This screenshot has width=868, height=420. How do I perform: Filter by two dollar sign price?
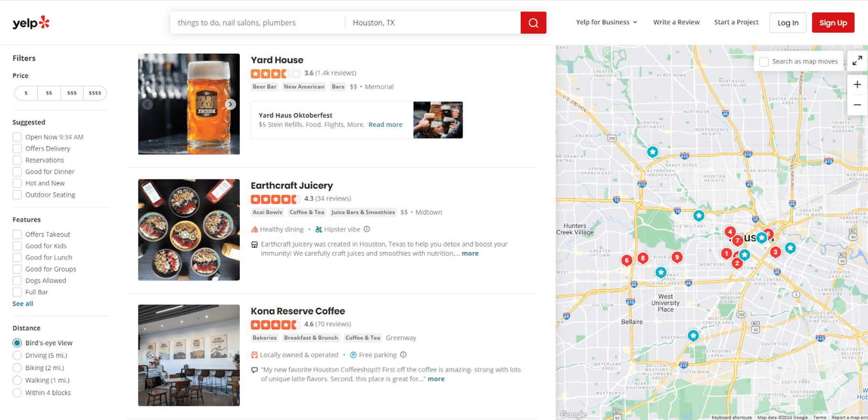pos(49,93)
